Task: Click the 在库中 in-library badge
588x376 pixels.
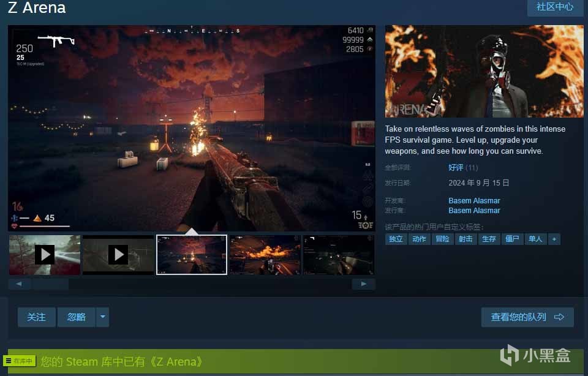Action: click(x=20, y=361)
